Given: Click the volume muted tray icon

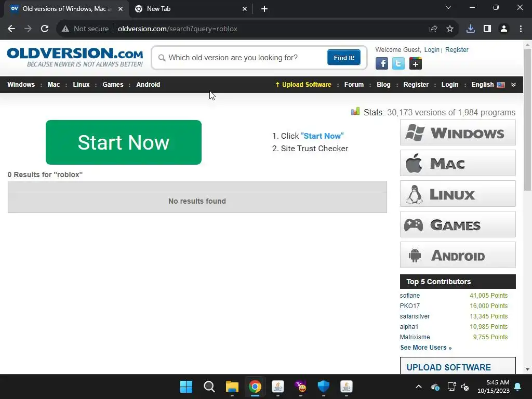Looking at the screenshot, I should click(x=465, y=387).
